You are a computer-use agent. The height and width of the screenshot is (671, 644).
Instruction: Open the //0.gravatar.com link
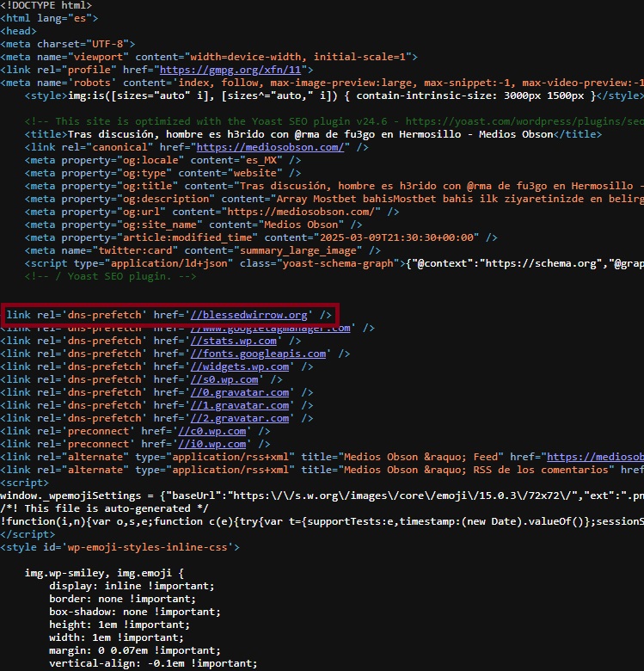(240, 392)
